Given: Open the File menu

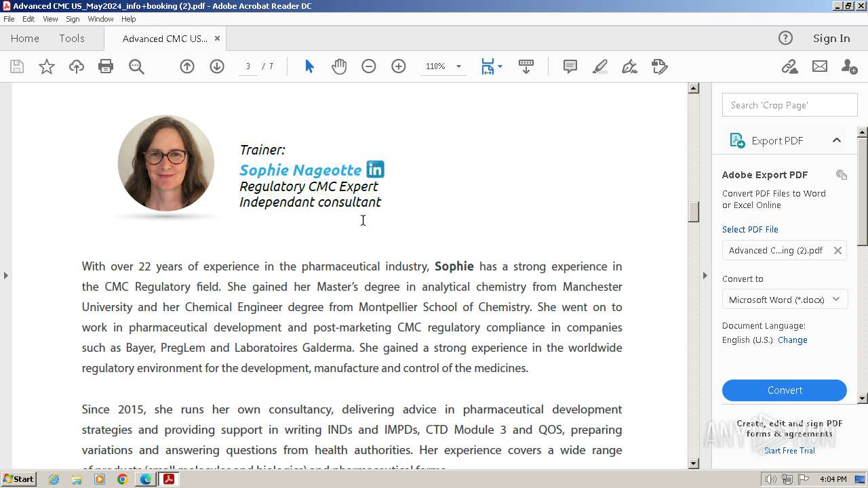Looking at the screenshot, I should click(x=9, y=19).
